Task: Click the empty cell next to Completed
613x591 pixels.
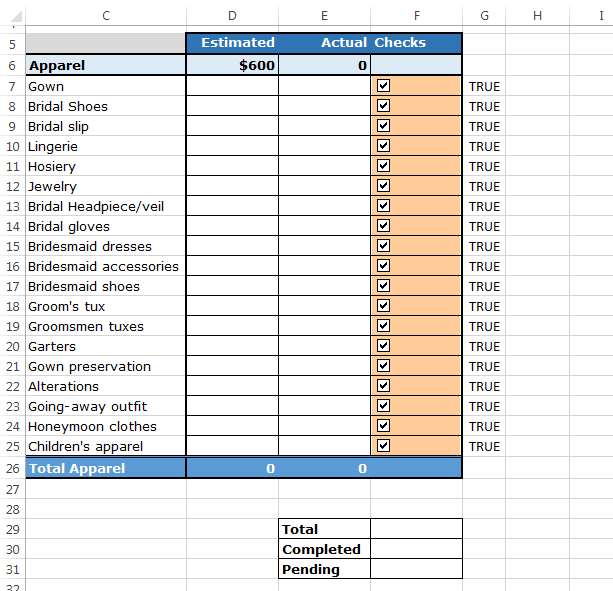Action: point(416,549)
